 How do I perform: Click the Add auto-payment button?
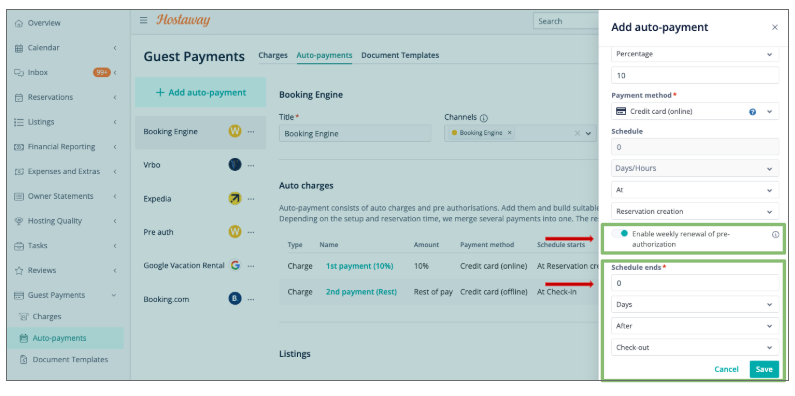click(200, 92)
